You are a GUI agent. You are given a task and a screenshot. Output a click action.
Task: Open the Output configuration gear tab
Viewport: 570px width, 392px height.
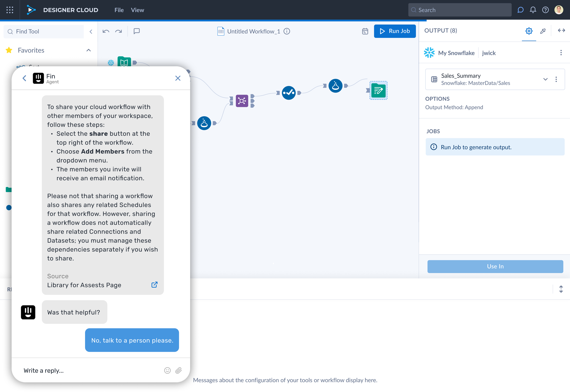pyautogui.click(x=529, y=31)
